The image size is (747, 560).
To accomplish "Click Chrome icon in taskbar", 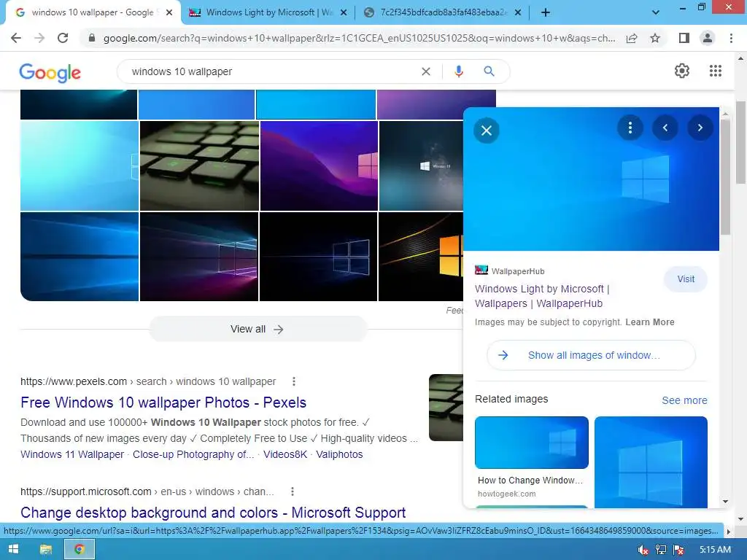I will coord(79,550).
